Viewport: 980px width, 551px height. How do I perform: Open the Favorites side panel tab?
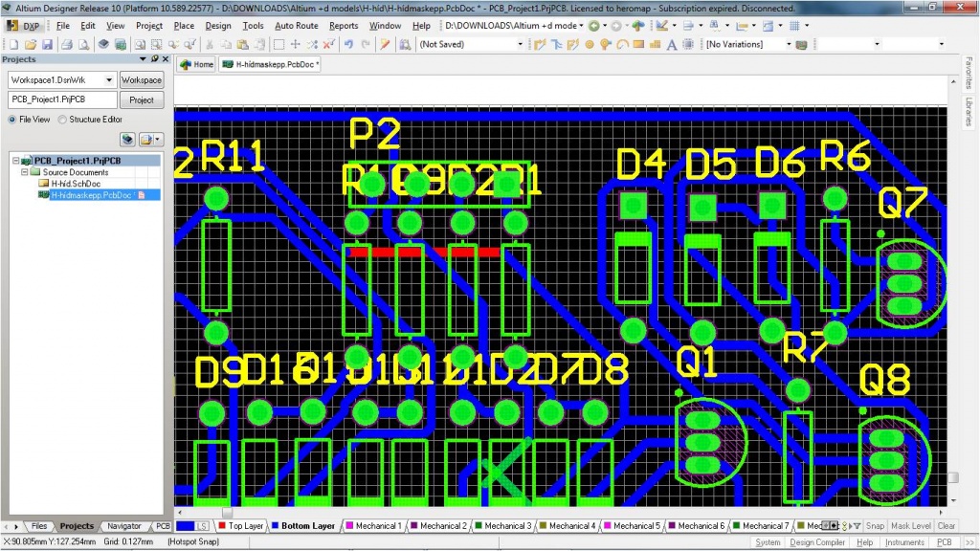tap(969, 73)
